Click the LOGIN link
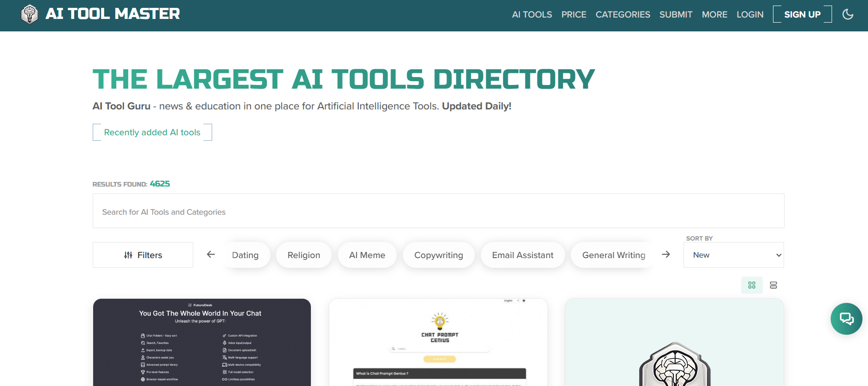868x386 pixels. 750,14
